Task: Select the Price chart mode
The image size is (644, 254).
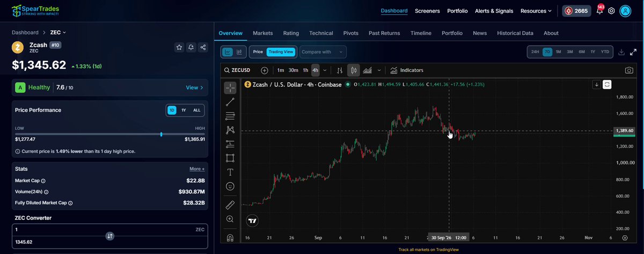Action: tap(258, 52)
